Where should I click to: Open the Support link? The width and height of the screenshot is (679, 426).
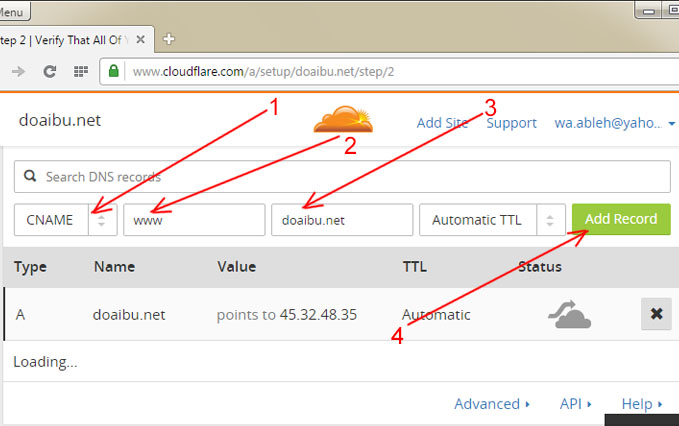511,123
